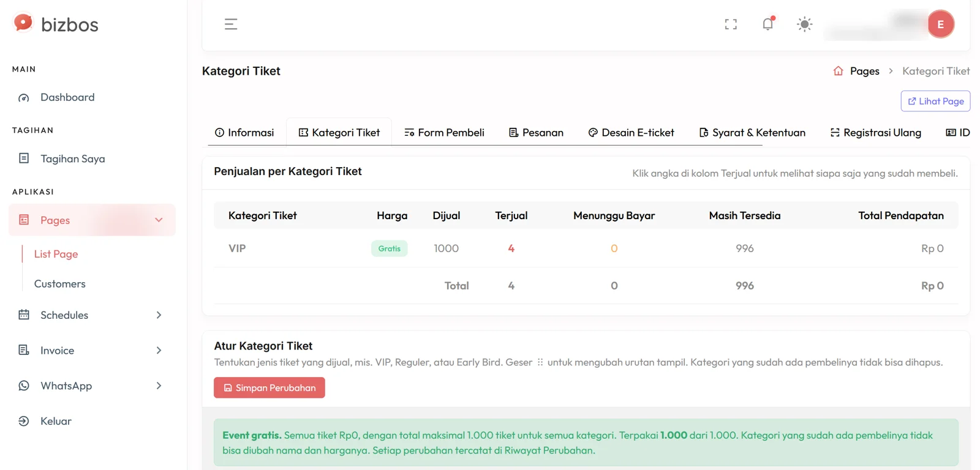
Task: Click the bizbos logo icon
Action: click(x=23, y=23)
